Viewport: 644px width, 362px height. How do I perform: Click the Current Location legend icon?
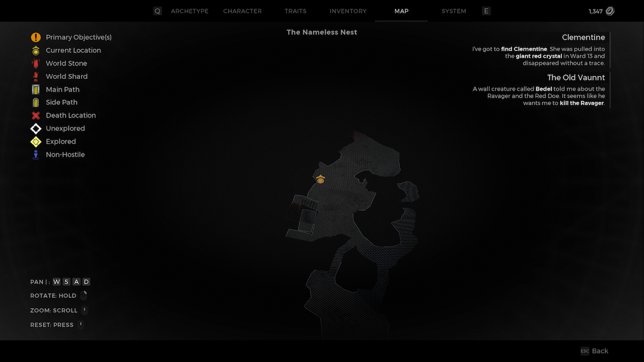(35, 50)
